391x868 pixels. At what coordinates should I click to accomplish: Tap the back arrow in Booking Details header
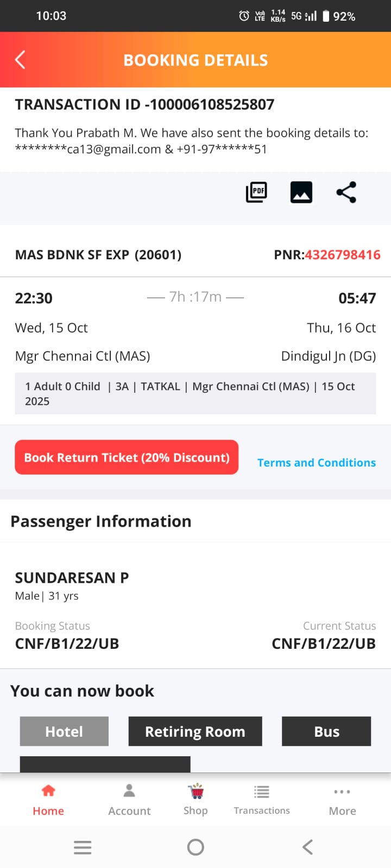21,60
